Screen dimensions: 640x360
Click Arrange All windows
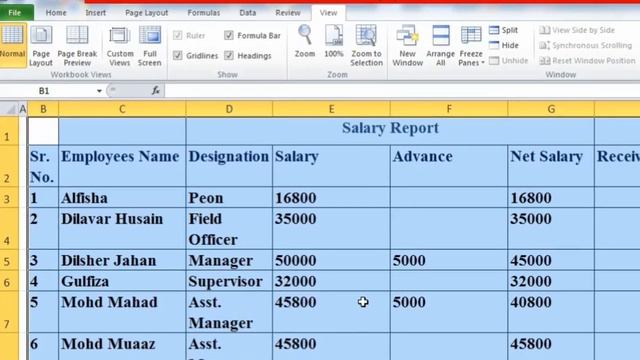tap(440, 46)
